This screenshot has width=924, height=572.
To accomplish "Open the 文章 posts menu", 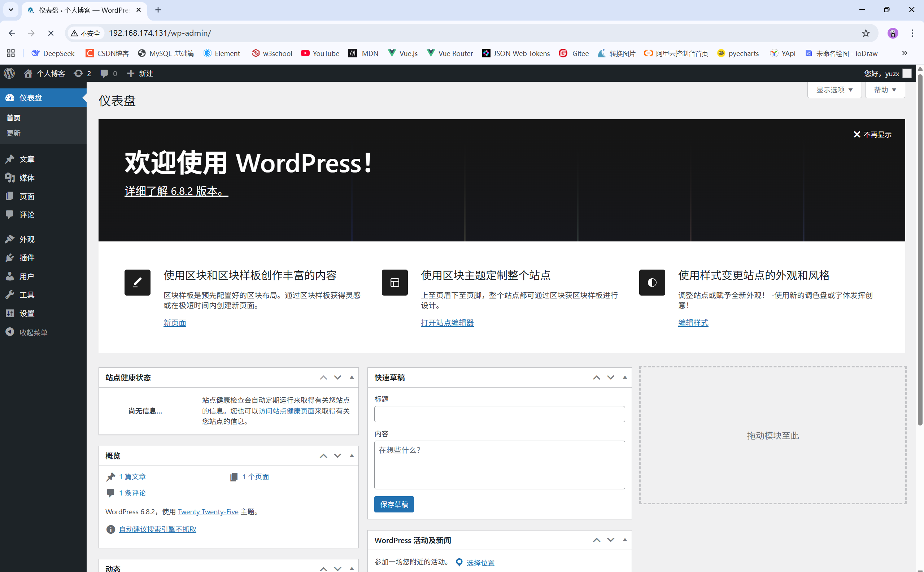I will point(43,159).
